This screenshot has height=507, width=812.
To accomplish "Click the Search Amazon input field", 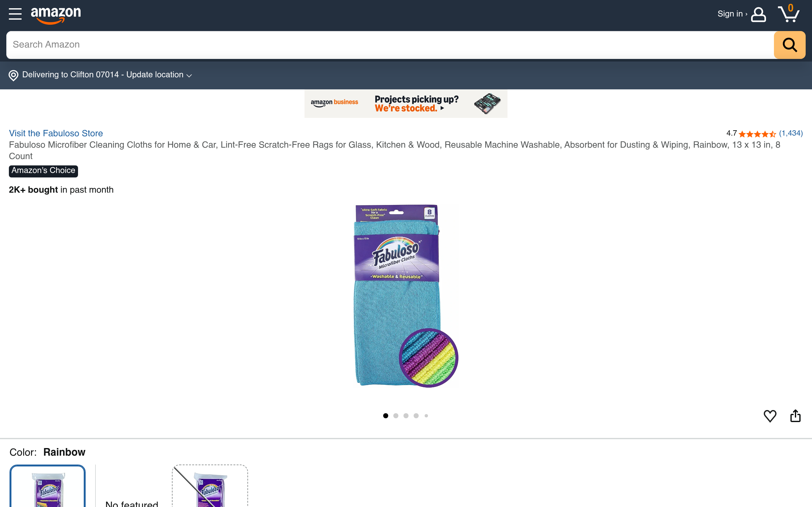I will 390,45.
